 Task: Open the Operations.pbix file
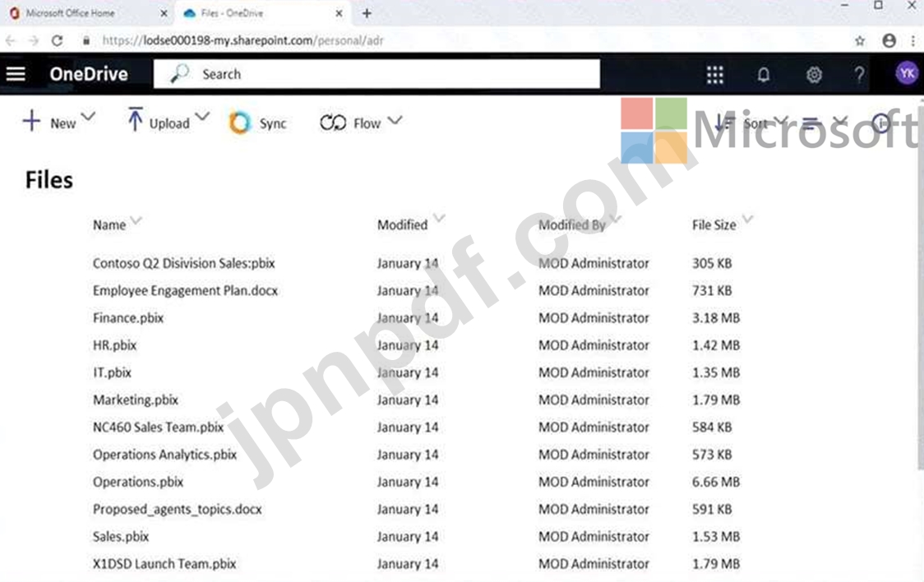click(138, 482)
